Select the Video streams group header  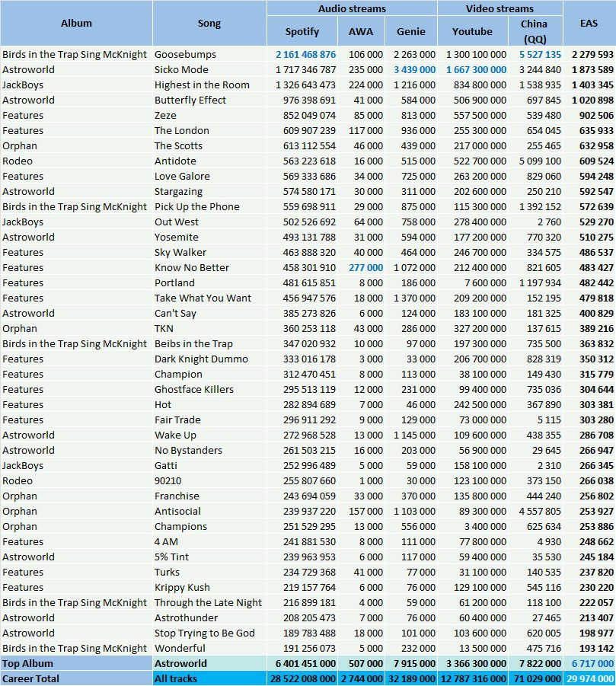coord(500,8)
